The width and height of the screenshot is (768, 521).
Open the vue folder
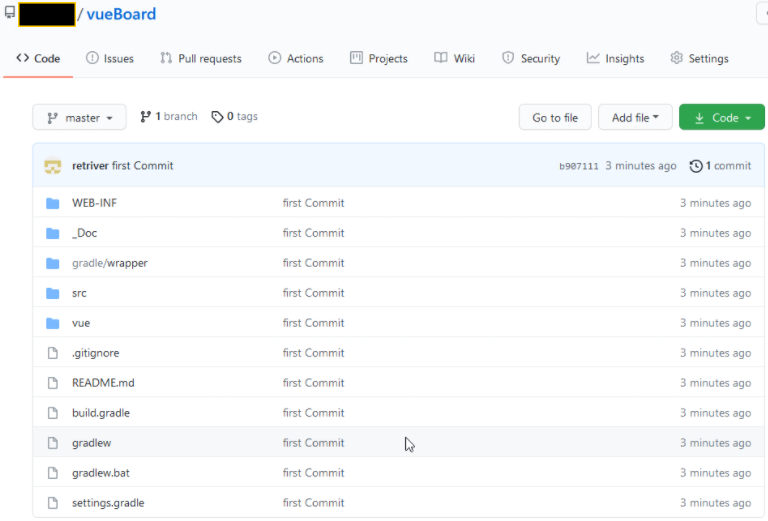coord(81,323)
